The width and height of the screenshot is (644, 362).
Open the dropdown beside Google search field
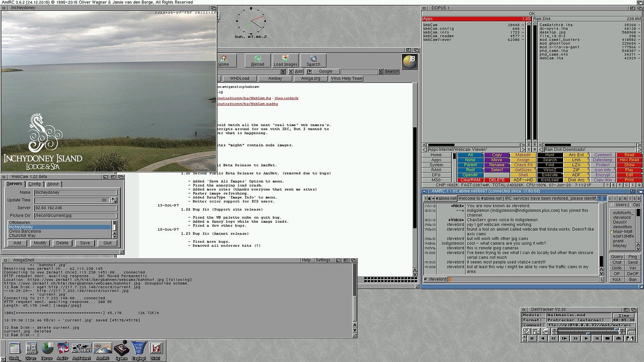pos(381,71)
